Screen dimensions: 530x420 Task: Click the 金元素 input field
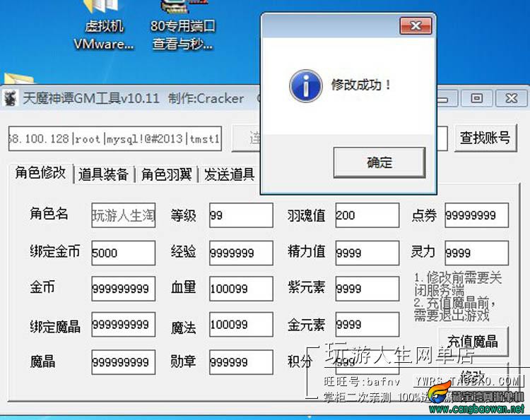pyautogui.click(x=367, y=325)
